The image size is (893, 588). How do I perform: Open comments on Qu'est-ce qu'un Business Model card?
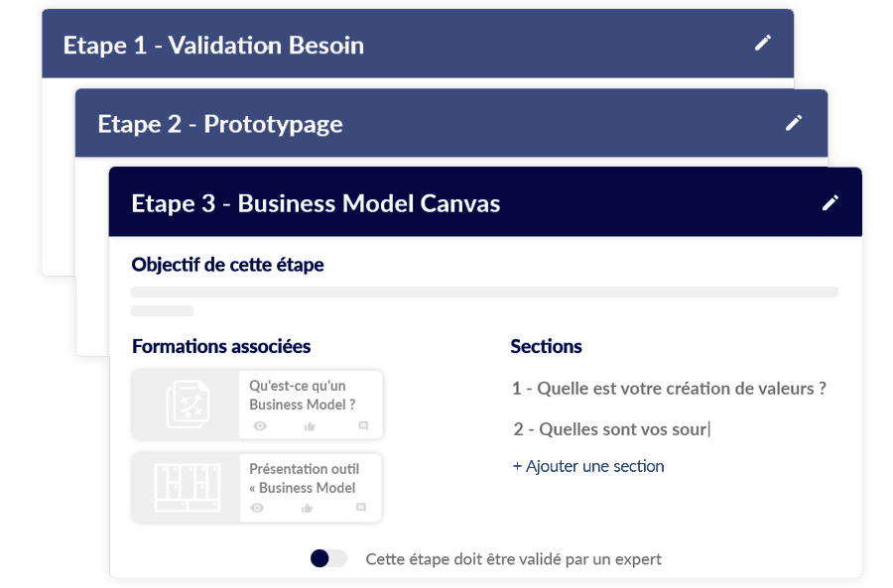[x=363, y=425]
